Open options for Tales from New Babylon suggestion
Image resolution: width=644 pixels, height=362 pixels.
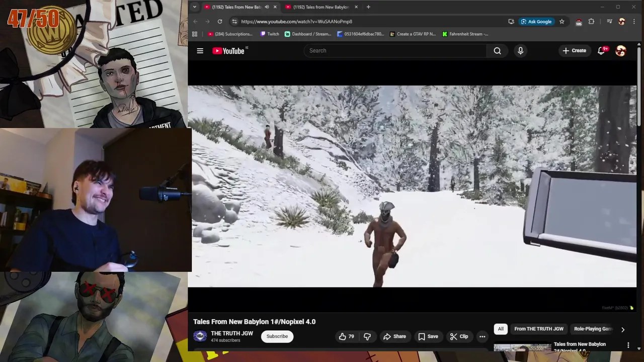[x=628, y=345]
